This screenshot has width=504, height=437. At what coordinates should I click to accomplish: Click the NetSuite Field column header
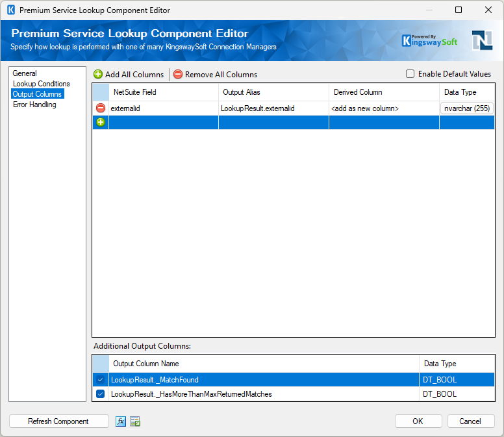point(164,92)
